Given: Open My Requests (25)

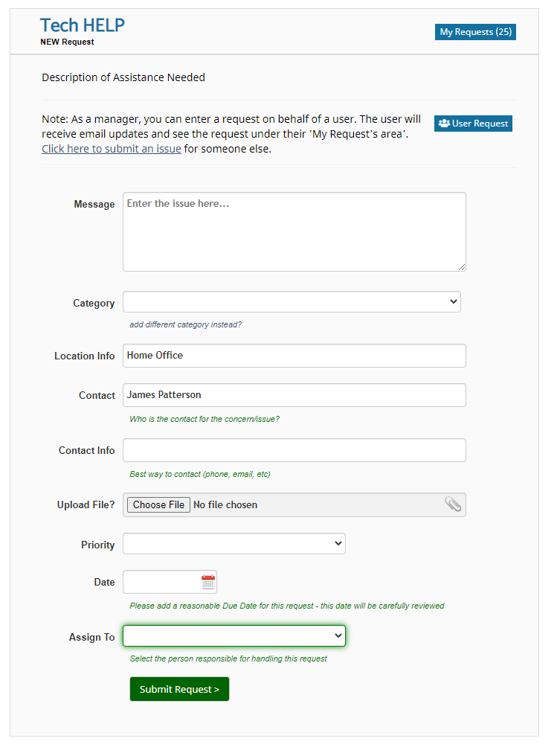Looking at the screenshot, I should (475, 32).
